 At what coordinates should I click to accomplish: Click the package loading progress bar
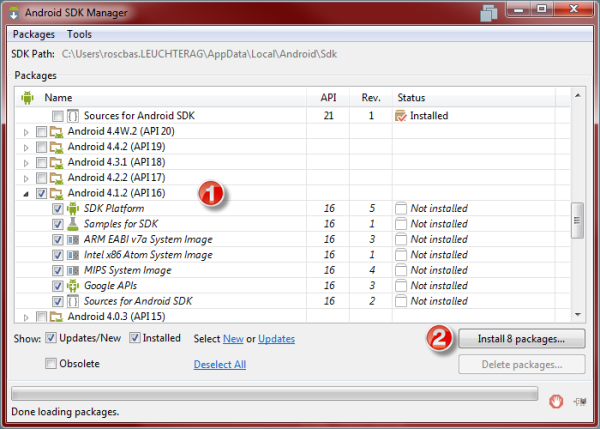click(274, 394)
